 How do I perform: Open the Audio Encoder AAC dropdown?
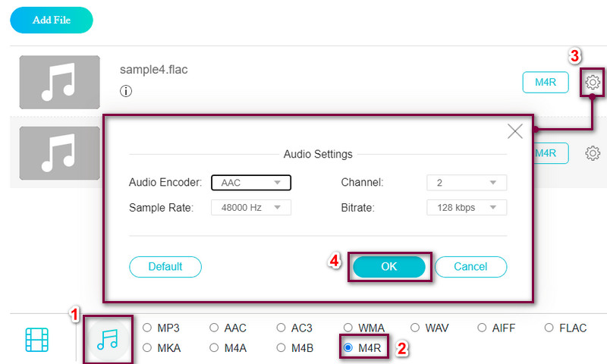pyautogui.click(x=251, y=183)
